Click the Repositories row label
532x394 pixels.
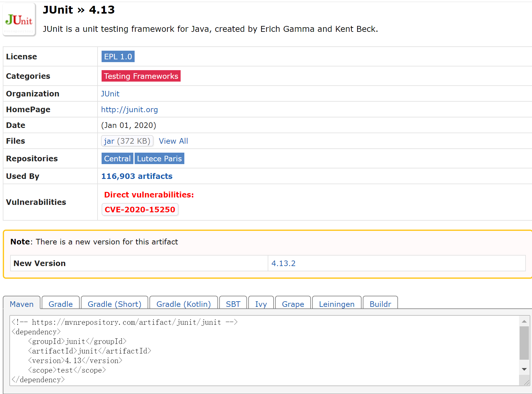coord(32,159)
